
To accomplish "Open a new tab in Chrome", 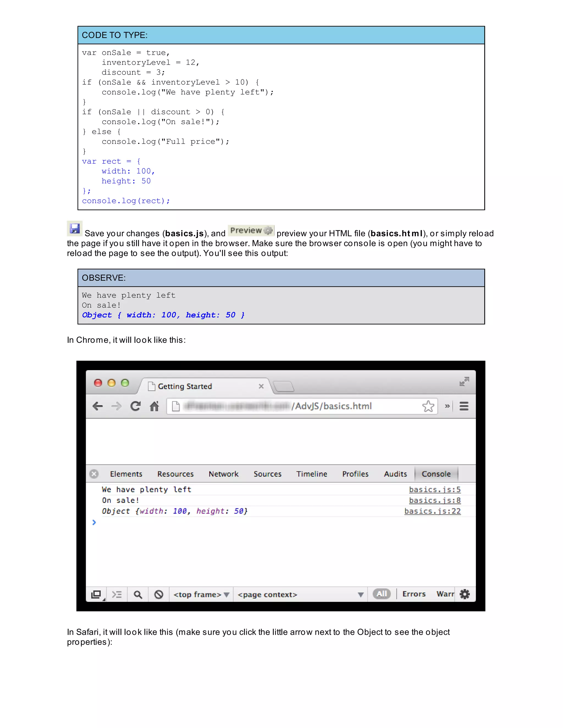I will pos(284,386).
